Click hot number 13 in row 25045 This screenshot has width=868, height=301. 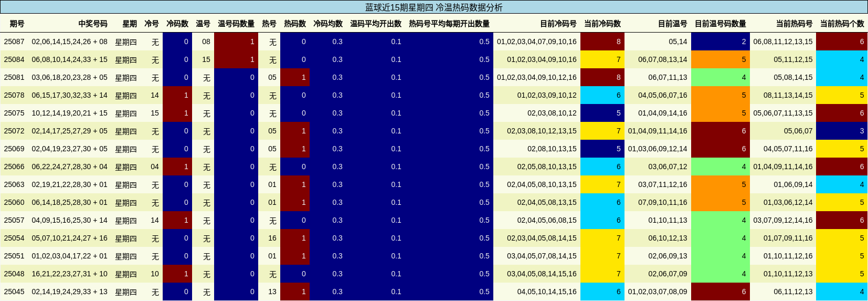click(272, 292)
